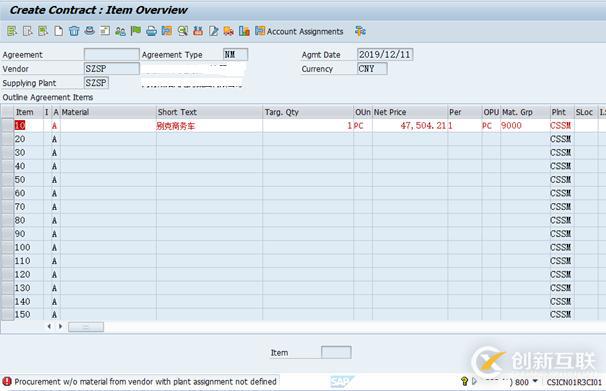
Task: Click the trash can delete icon
Action: pyautogui.click(x=74, y=31)
